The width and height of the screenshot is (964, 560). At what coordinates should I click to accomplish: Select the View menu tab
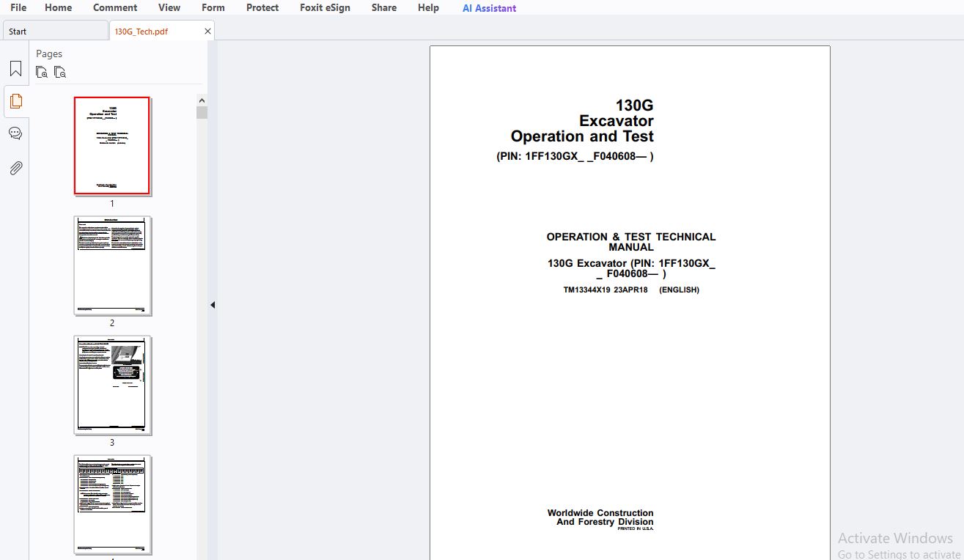coord(169,7)
